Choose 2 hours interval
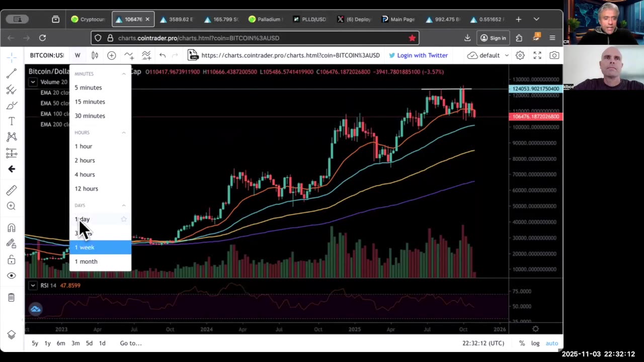The image size is (644, 362). (100, 160)
